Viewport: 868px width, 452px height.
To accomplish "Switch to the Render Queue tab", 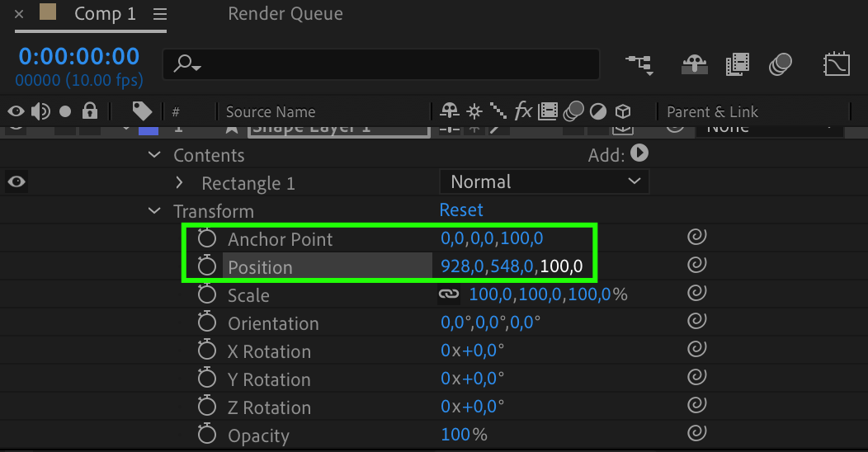I will tap(285, 14).
